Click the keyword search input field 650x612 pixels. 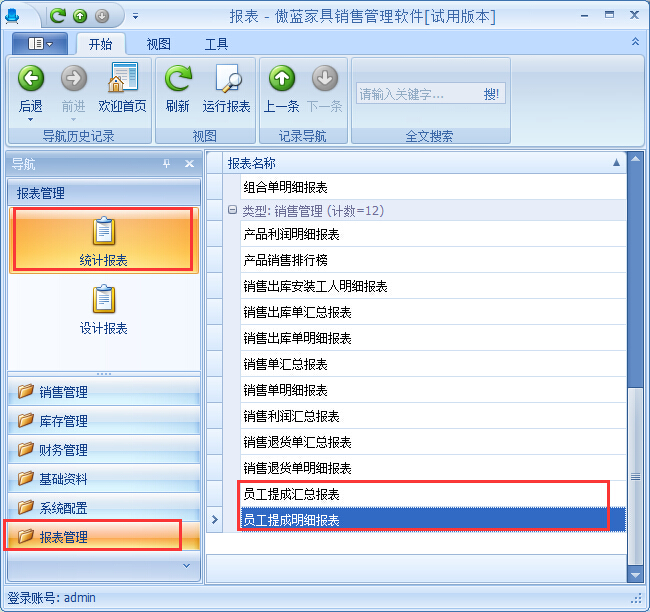(x=415, y=94)
